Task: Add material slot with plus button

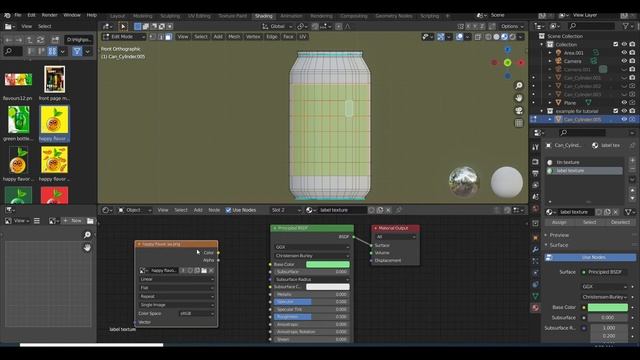Action: 632,161
